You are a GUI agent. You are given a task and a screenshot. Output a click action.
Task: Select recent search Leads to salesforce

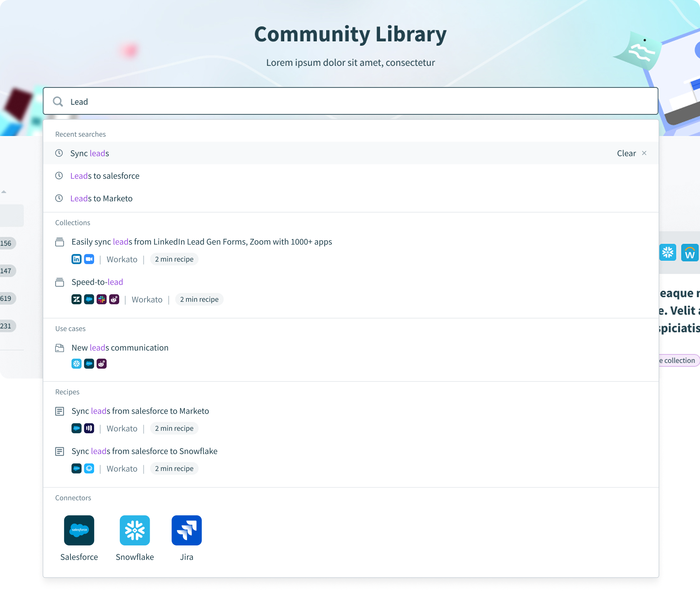(x=105, y=176)
